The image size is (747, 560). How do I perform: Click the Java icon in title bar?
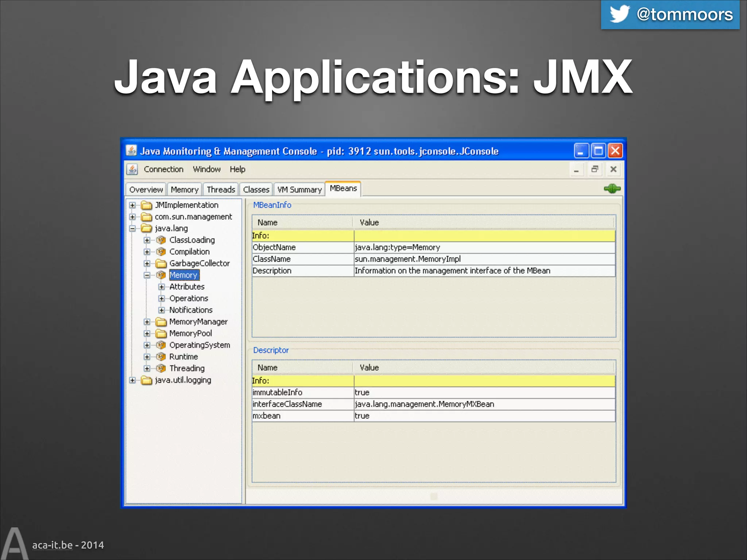coord(131,151)
